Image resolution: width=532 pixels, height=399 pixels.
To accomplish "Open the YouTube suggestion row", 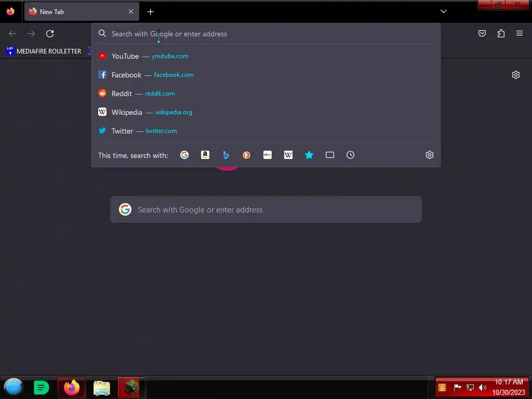I will coord(266,56).
